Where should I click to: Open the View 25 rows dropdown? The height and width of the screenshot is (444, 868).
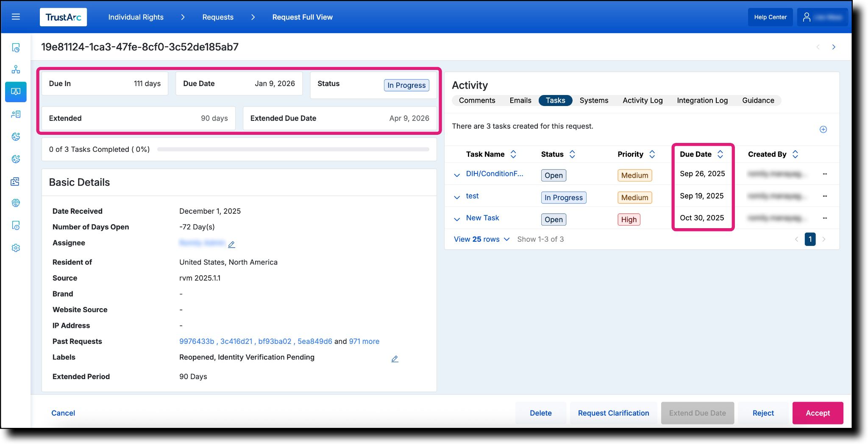pos(481,239)
